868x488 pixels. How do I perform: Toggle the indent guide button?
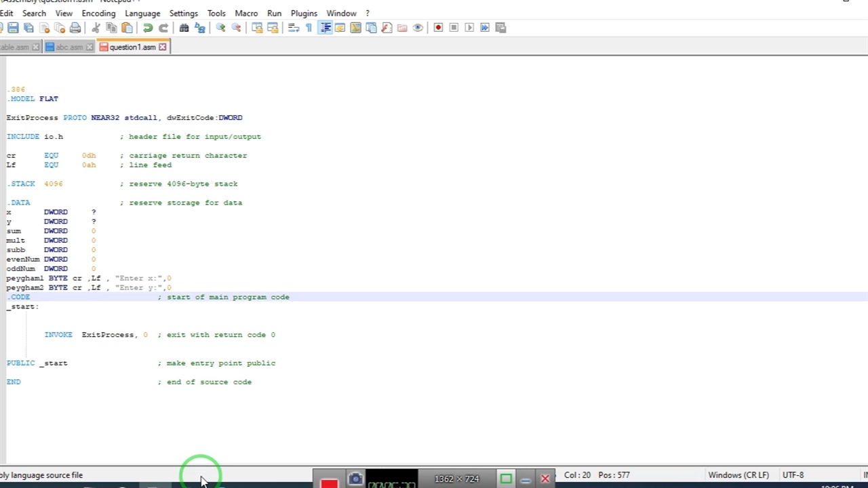[x=325, y=28]
